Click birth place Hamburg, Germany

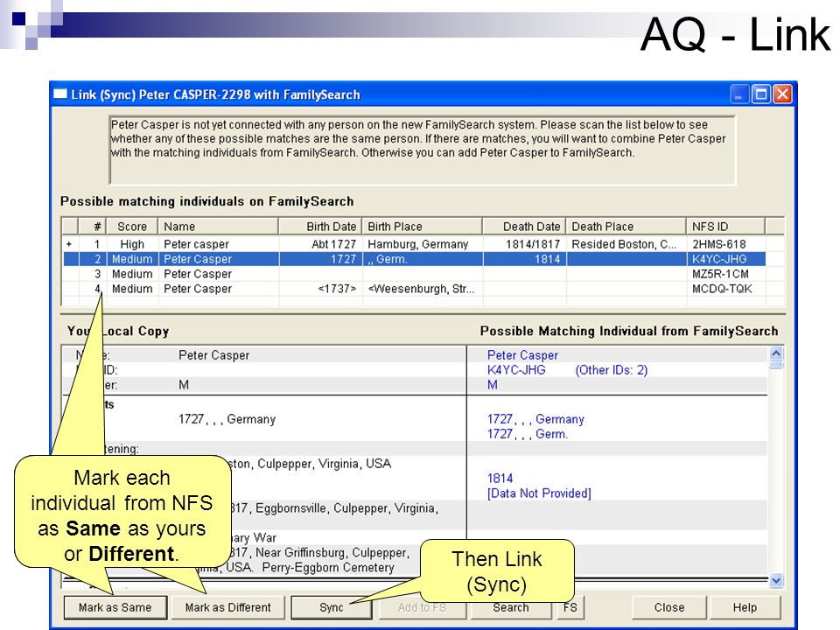click(418, 244)
